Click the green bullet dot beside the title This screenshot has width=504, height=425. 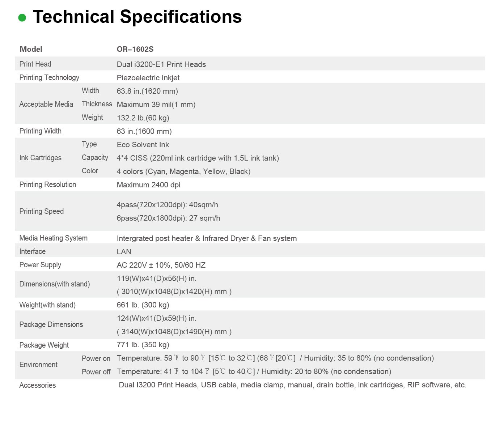22,17
